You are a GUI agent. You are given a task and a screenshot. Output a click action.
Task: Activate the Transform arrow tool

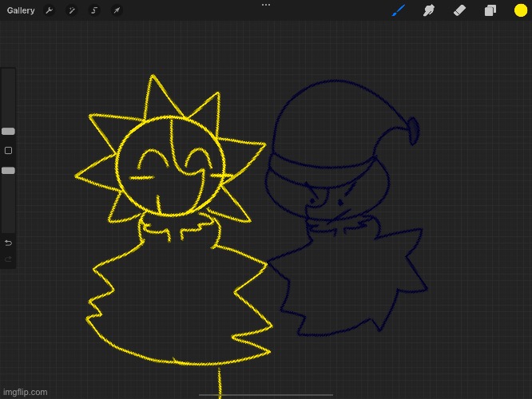point(117,10)
